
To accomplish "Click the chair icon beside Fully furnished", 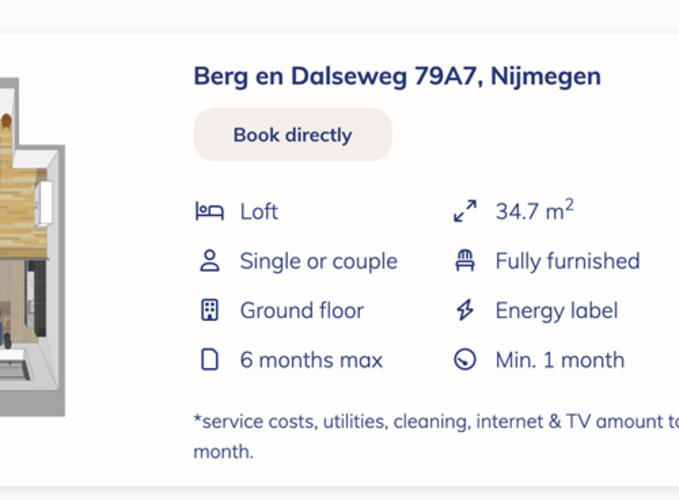I will pos(465,262).
